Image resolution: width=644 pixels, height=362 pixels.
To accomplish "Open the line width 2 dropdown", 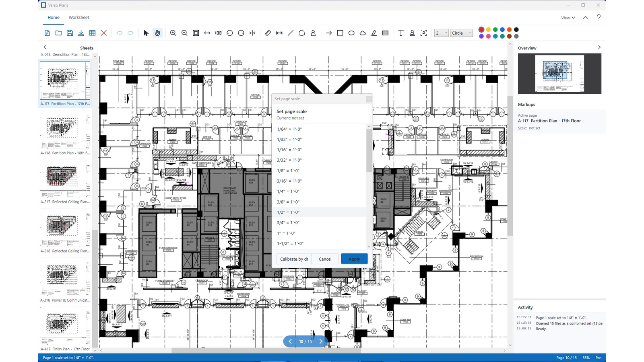I will tap(441, 33).
